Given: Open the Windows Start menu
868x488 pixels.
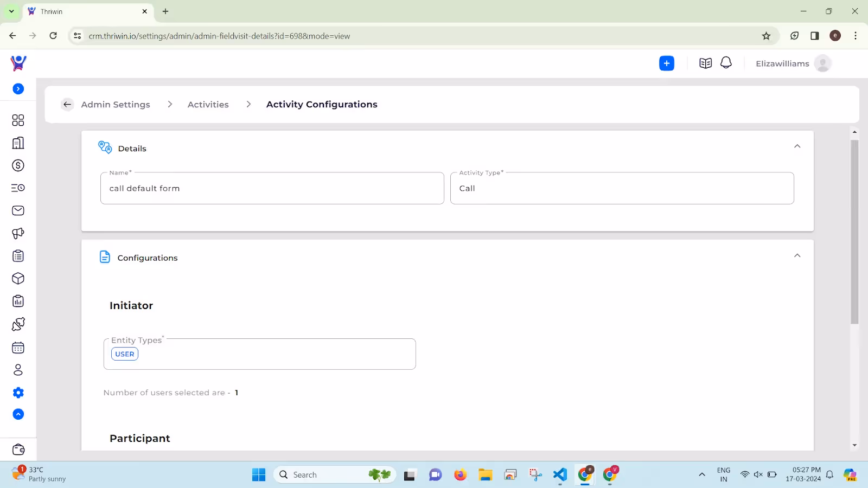Looking at the screenshot, I should click(259, 475).
